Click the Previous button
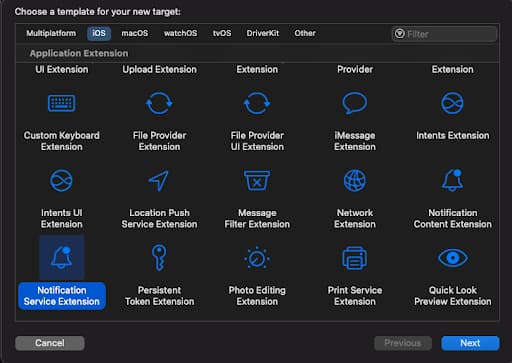Screen dimensions: 512x363 [x=403, y=343]
